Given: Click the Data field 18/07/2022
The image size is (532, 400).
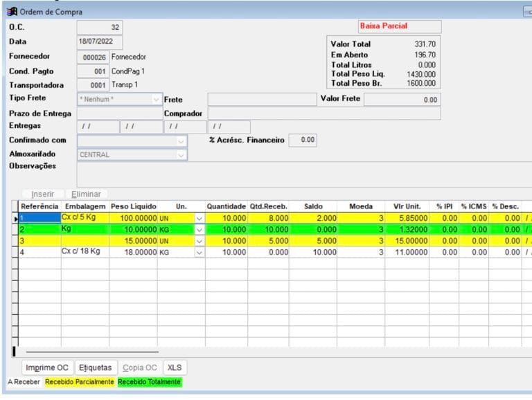Looking at the screenshot, I should click(x=100, y=42).
